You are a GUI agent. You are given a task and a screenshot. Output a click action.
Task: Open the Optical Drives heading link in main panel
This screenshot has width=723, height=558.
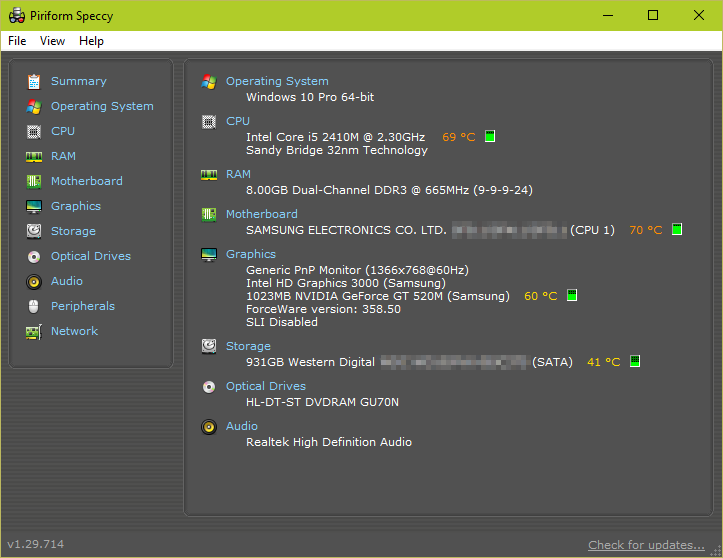pyautogui.click(x=266, y=386)
